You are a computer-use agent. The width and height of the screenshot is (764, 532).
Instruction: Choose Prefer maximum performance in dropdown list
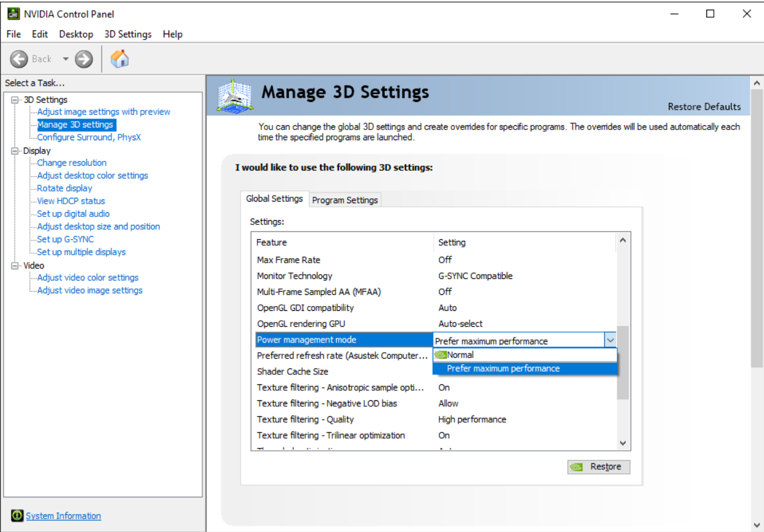tap(503, 369)
